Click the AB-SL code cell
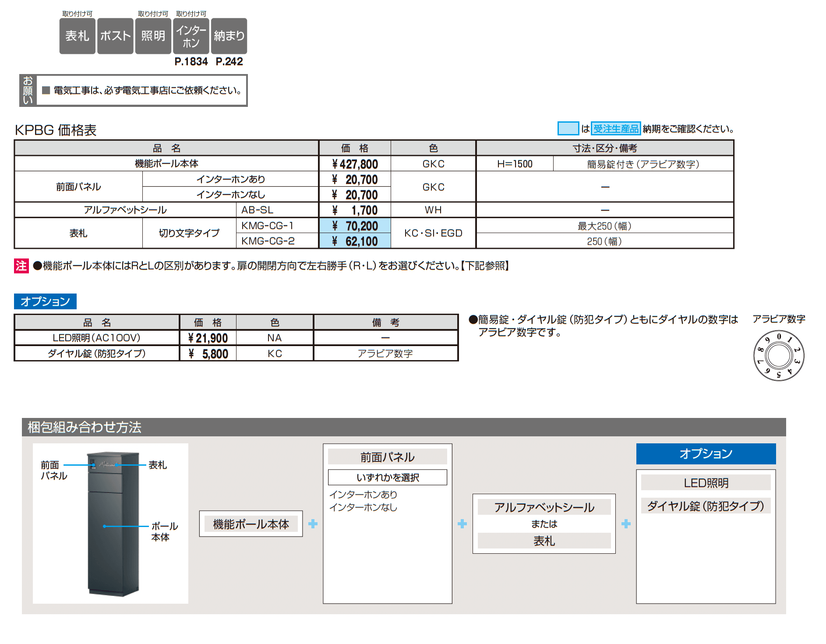Screen dimensions: 826x644 [x=277, y=210]
